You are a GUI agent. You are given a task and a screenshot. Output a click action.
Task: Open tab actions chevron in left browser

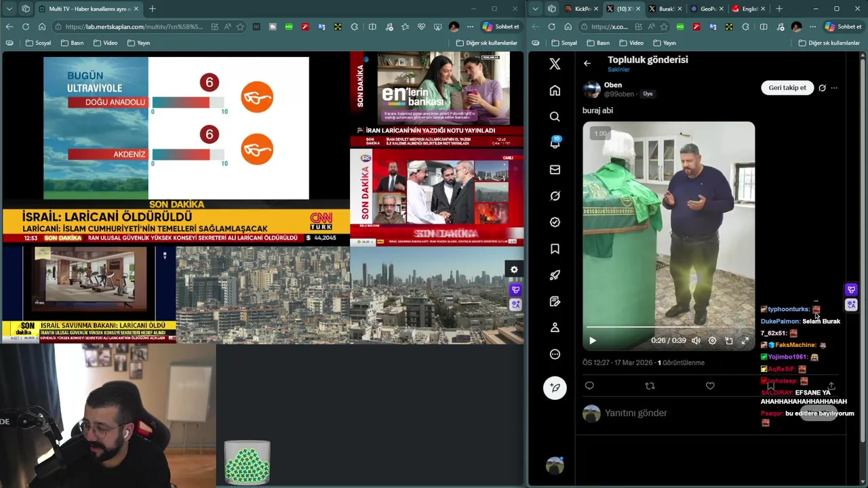tap(9, 9)
